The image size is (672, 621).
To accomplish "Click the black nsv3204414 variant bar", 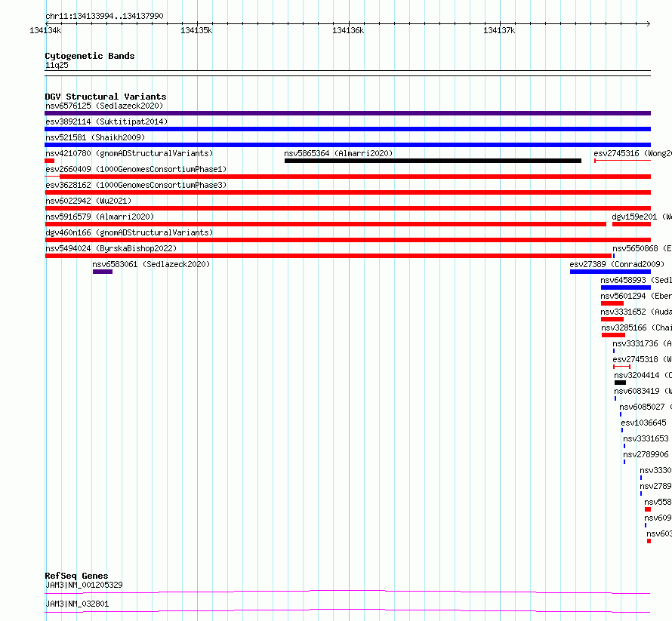I will tap(620, 383).
